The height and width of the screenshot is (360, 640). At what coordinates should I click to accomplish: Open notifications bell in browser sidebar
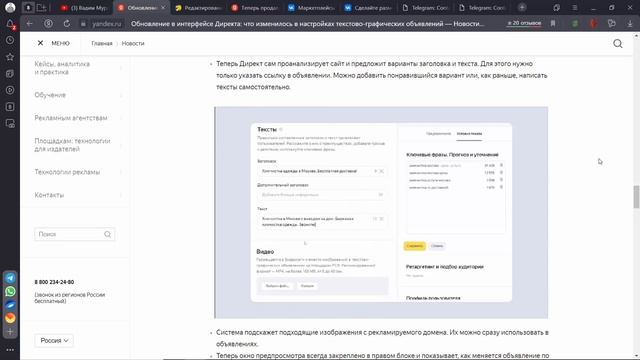pos(10,24)
